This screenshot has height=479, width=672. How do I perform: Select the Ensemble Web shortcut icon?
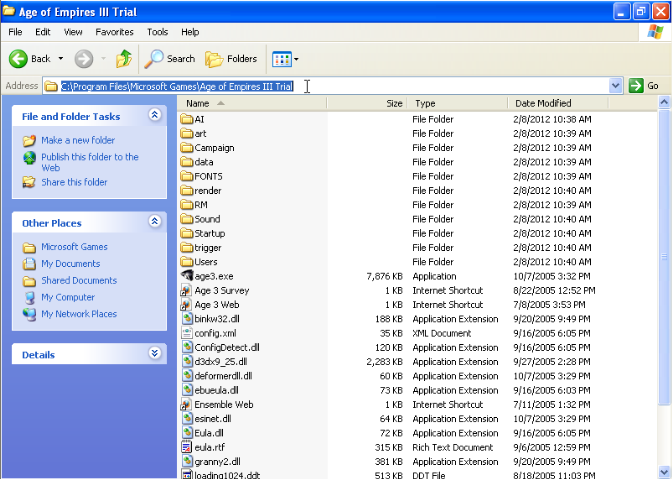coord(186,404)
